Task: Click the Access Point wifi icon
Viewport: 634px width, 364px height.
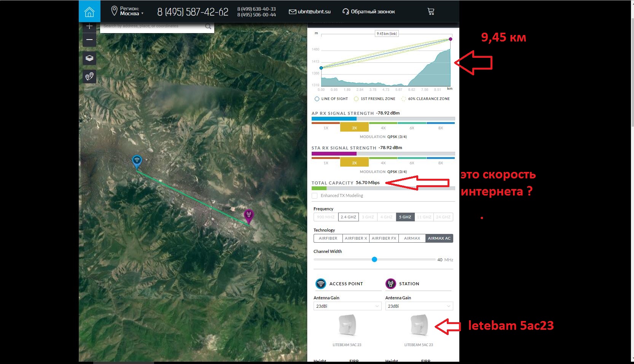Action: point(321,284)
